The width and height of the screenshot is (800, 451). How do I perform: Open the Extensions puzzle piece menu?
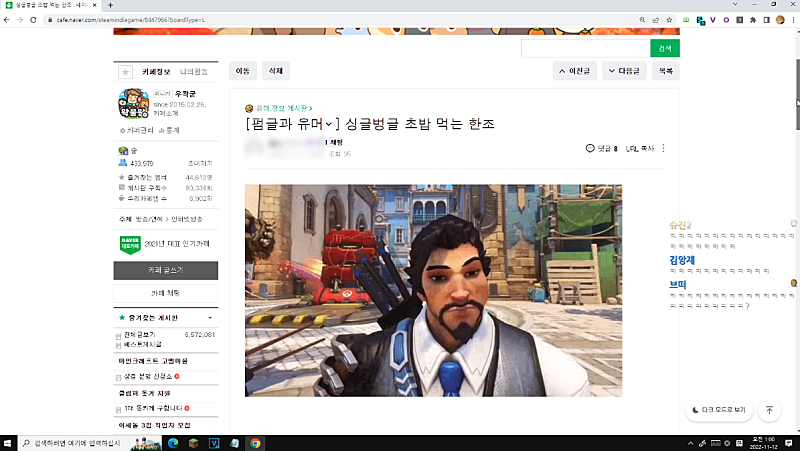(753, 20)
